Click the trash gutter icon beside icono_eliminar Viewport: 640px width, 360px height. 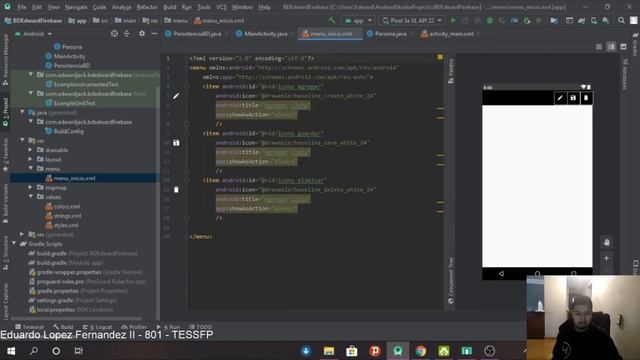(x=176, y=190)
